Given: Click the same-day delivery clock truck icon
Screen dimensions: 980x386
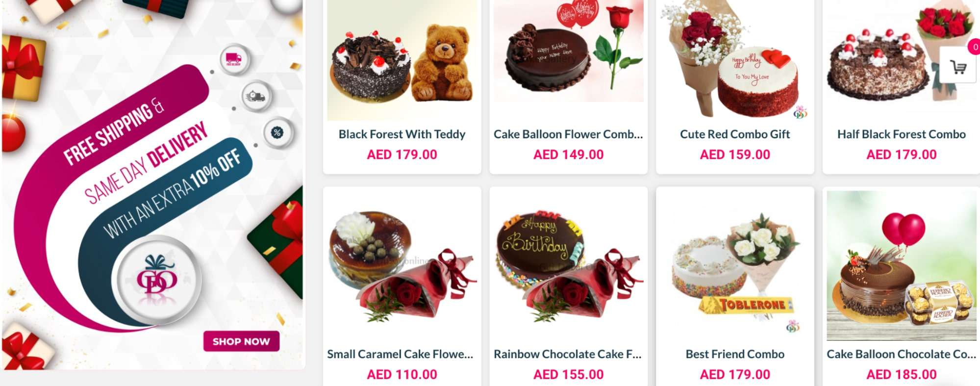Looking at the screenshot, I should point(255,96).
